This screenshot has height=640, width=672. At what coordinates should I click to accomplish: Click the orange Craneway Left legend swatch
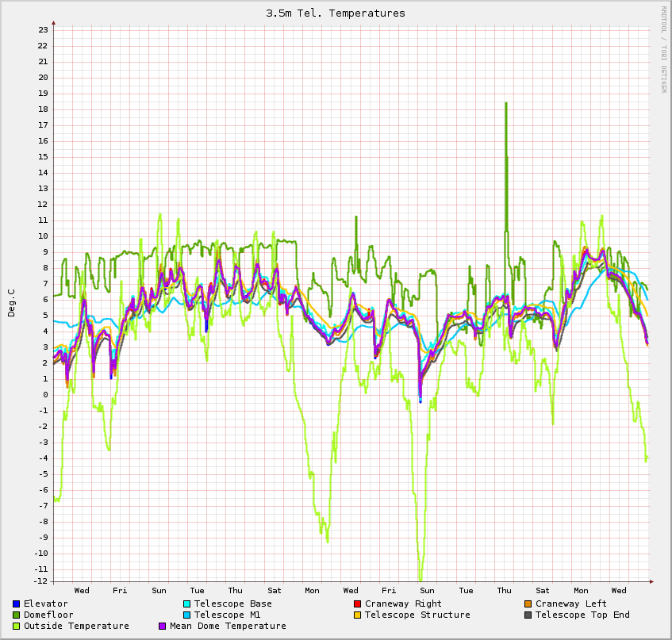[x=528, y=604]
